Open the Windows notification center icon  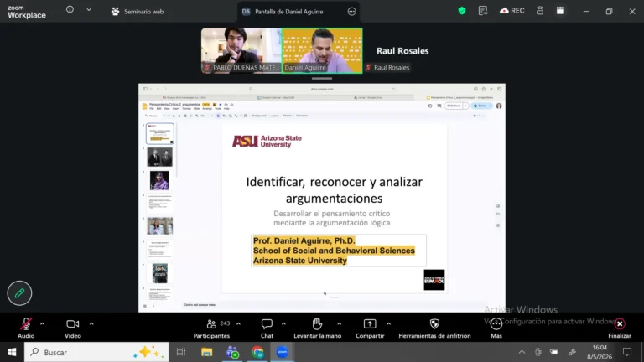[x=626, y=352]
